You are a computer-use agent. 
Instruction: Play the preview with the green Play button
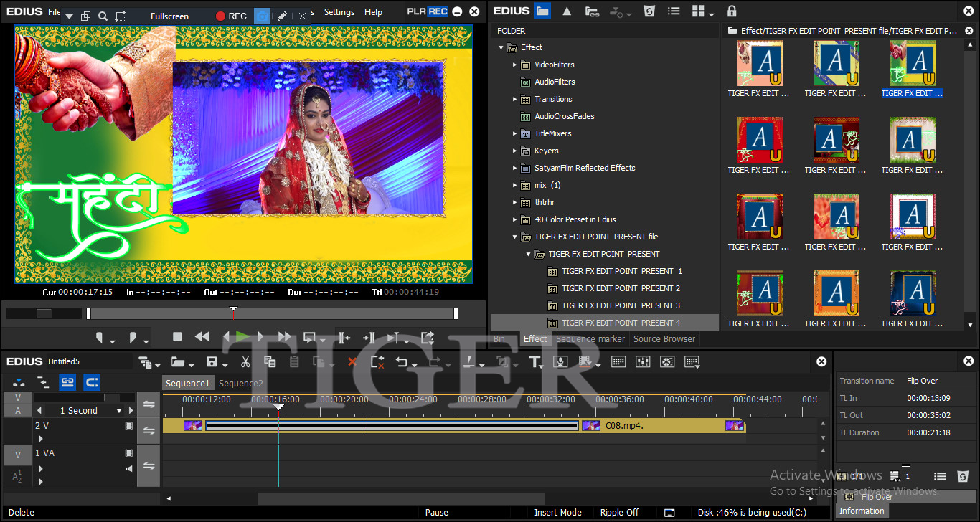(243, 336)
